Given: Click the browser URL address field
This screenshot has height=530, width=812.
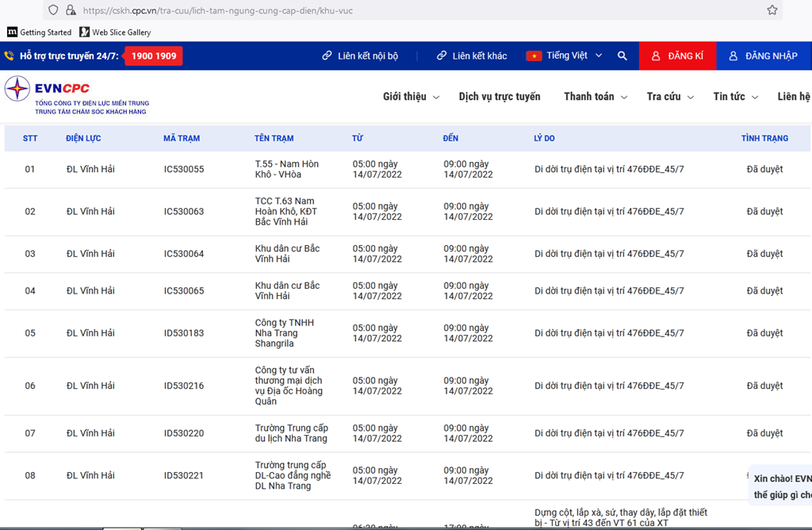Looking at the screenshot, I should pyautogui.click(x=396, y=10).
